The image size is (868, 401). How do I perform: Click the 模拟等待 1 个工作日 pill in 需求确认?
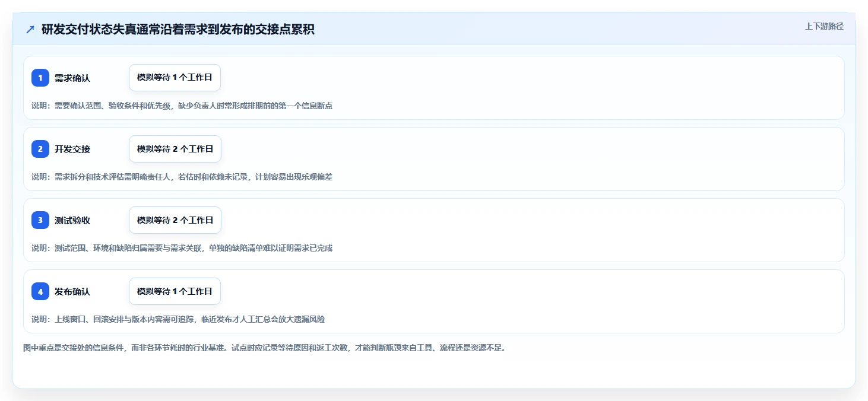click(x=175, y=78)
